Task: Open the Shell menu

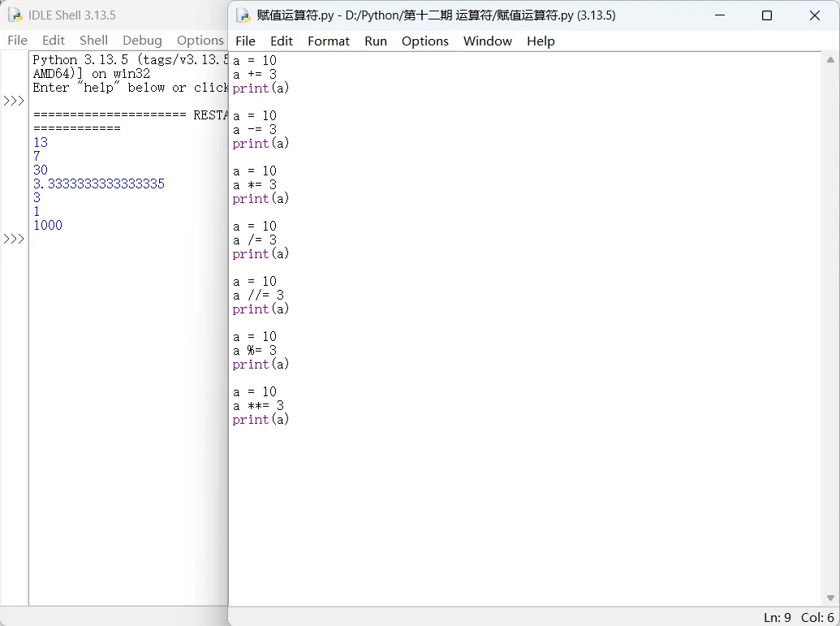Action: [94, 41]
